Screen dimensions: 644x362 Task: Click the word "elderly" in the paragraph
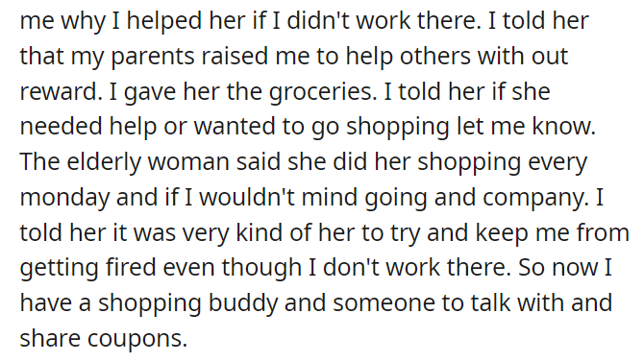click(x=104, y=162)
